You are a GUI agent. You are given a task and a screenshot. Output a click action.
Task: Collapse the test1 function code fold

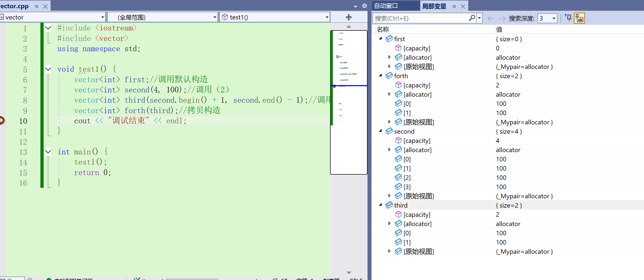48,69
